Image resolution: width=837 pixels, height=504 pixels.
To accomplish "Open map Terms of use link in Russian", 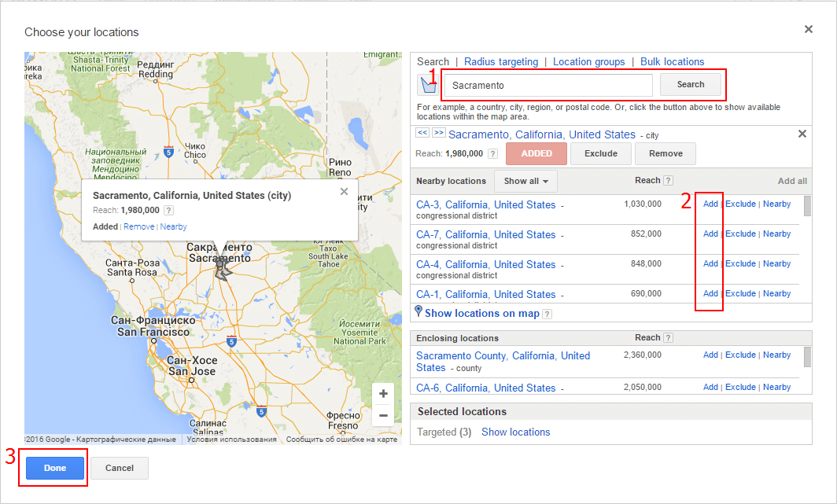I will (x=231, y=440).
